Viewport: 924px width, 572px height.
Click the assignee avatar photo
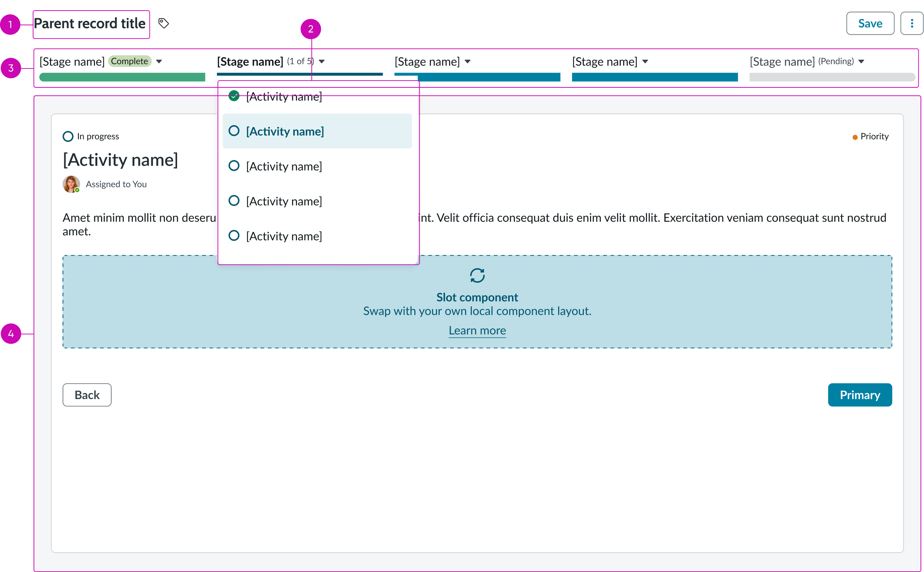(71, 184)
